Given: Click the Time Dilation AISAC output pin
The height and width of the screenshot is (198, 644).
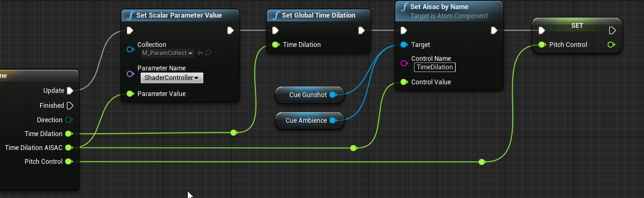Looking at the screenshot, I should click(x=68, y=148).
